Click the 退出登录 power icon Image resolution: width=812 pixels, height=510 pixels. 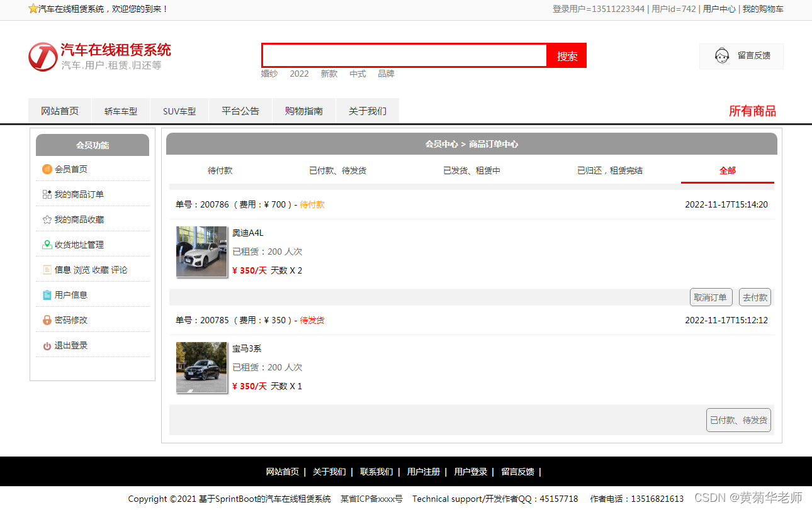(47, 345)
